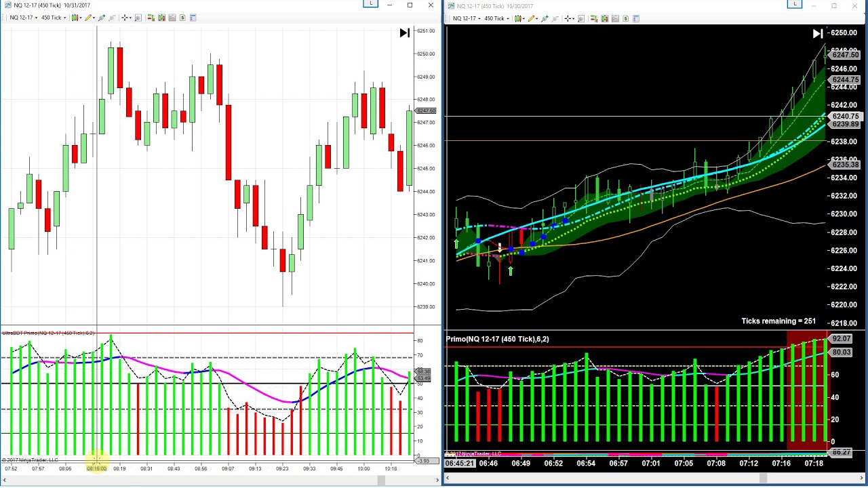Open Strategies icon in right chart toolbar

click(625, 18)
